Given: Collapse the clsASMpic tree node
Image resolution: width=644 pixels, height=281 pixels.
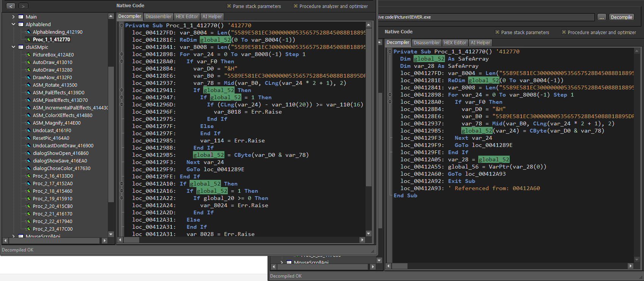Looking at the screenshot, I should (13, 47).
